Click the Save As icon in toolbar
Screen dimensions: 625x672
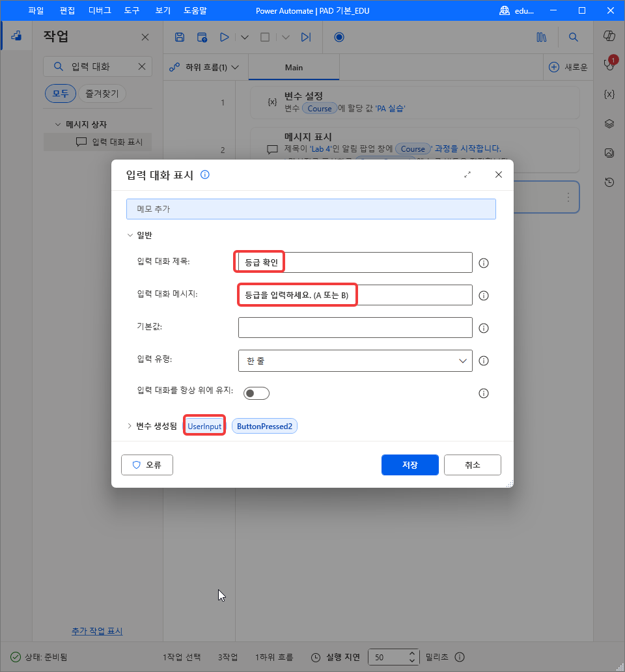pyautogui.click(x=202, y=37)
